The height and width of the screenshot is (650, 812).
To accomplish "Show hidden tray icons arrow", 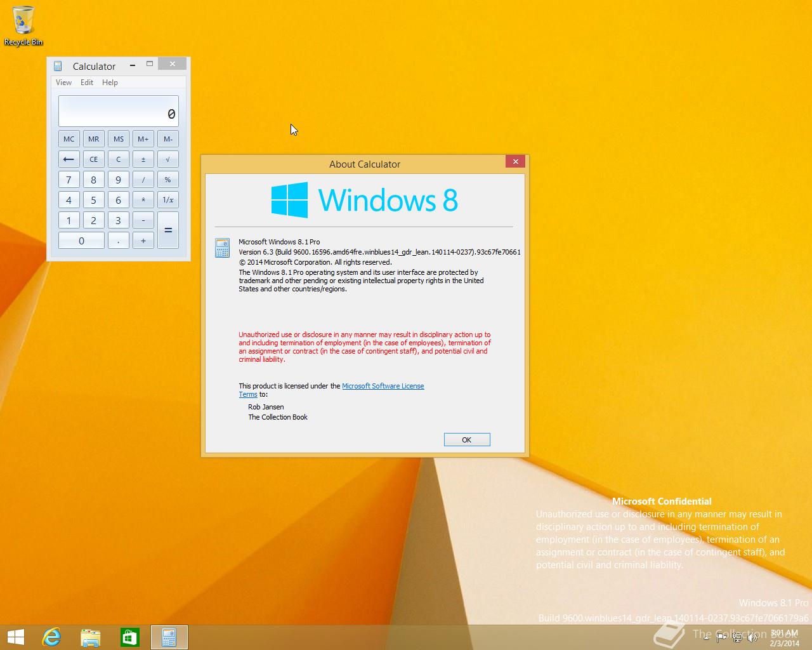I will [707, 637].
